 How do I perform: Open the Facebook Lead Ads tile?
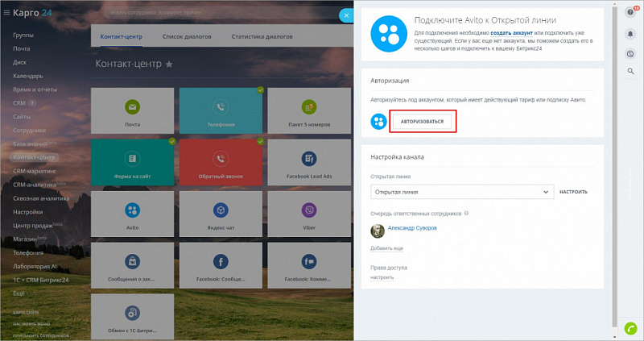(309, 162)
